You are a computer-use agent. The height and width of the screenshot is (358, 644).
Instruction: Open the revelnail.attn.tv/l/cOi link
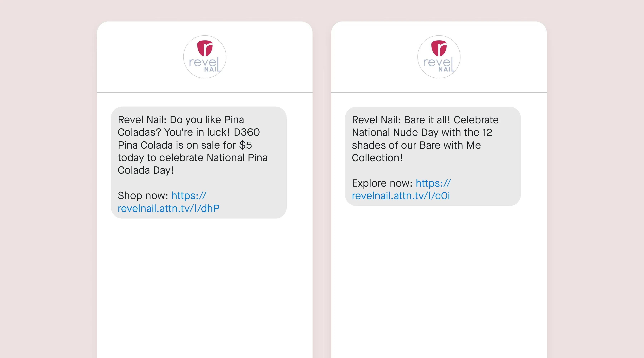pos(401,196)
